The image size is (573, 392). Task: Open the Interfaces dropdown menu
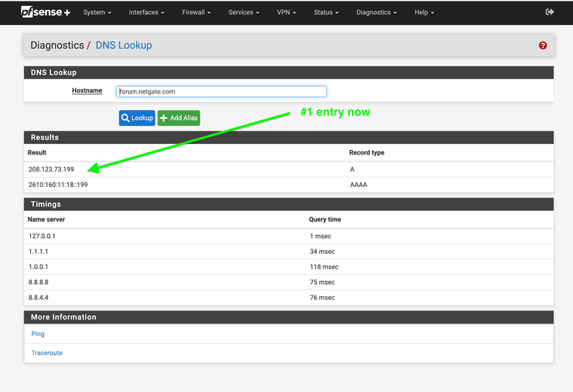[146, 12]
